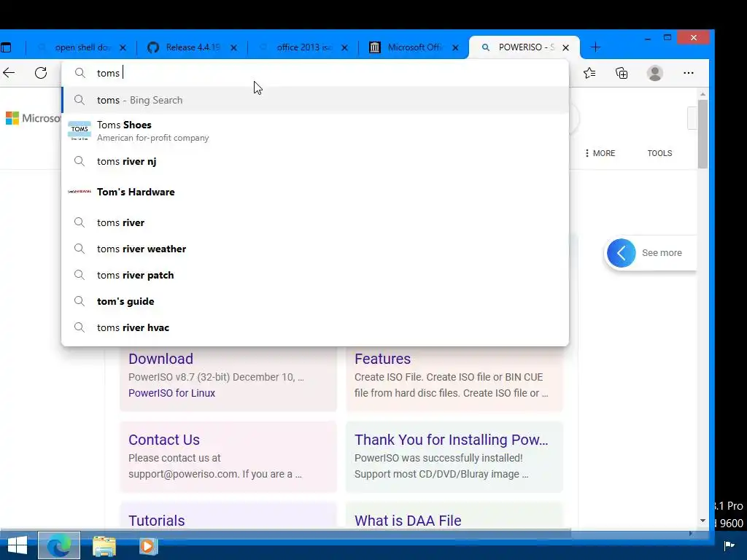Open the Features link
Image resolution: width=747 pixels, height=560 pixels.
[x=382, y=359]
